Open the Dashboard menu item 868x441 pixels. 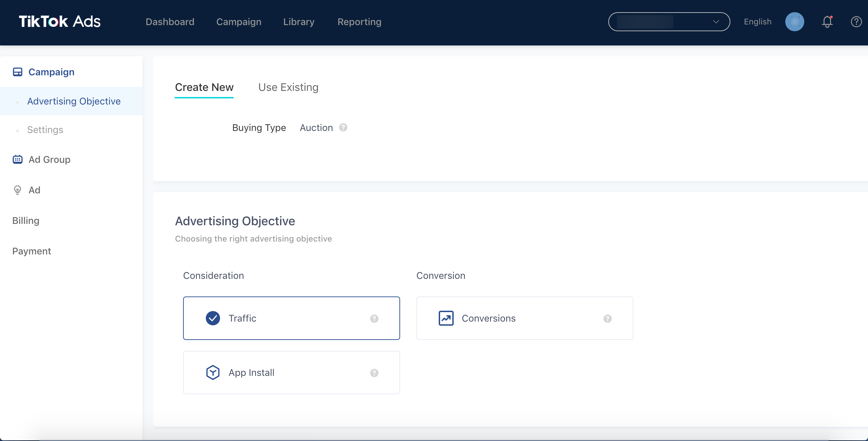point(170,21)
